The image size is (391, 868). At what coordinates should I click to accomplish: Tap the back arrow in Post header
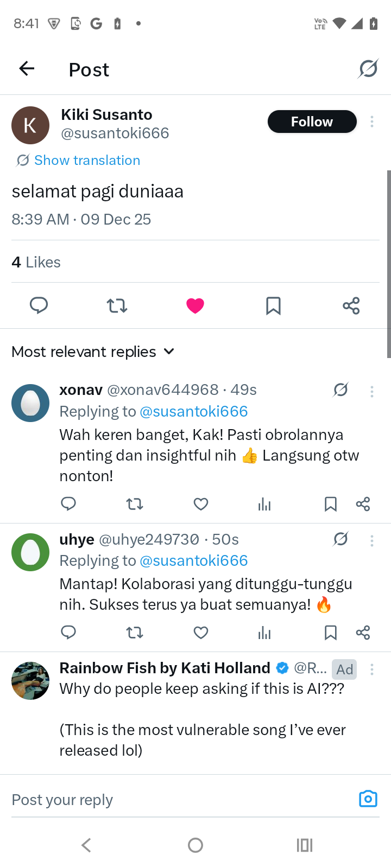click(x=27, y=69)
